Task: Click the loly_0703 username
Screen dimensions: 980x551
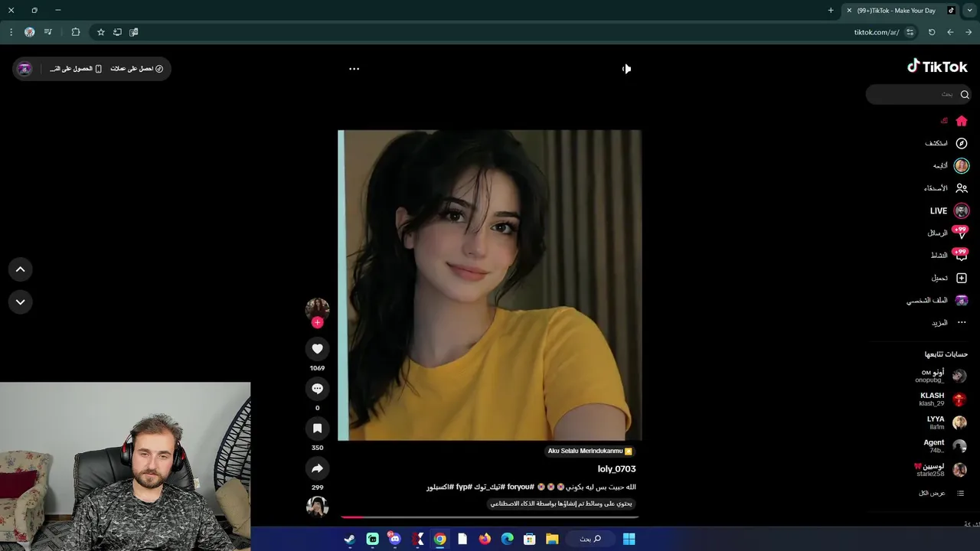Action: point(616,469)
